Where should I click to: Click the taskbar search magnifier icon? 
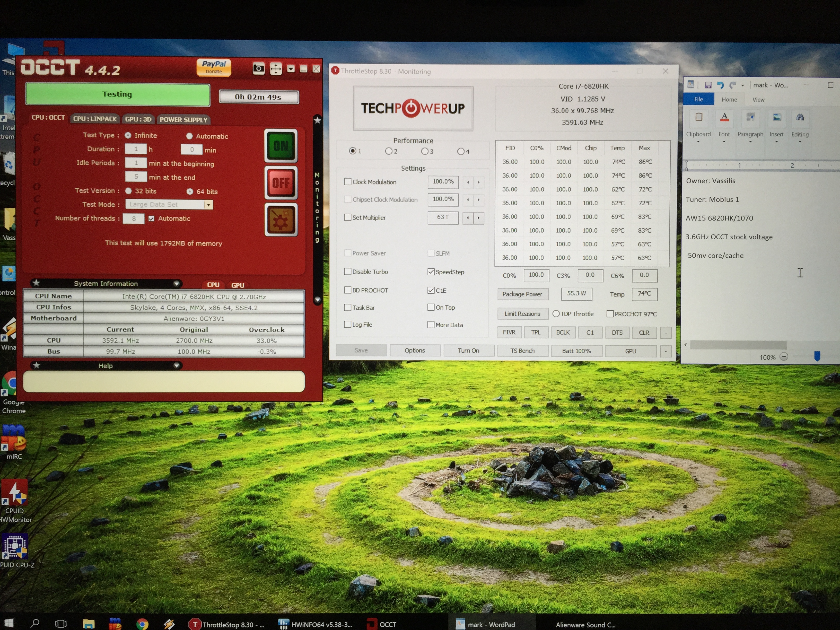35,623
